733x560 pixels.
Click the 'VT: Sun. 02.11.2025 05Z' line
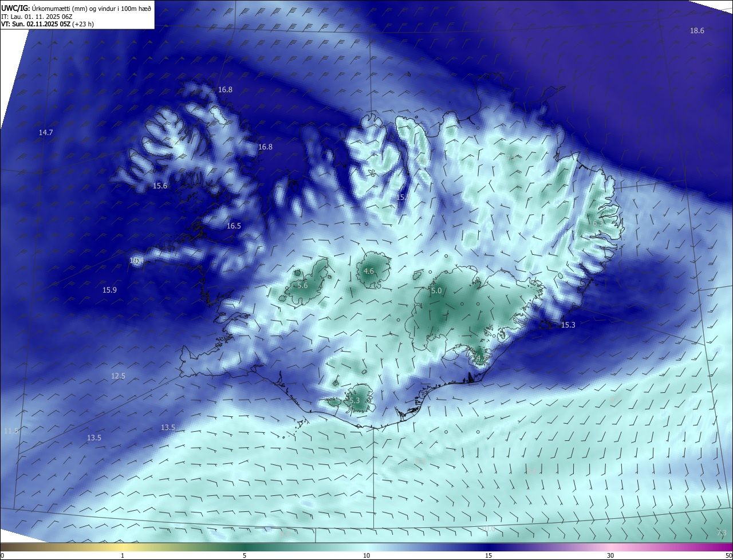48,24
